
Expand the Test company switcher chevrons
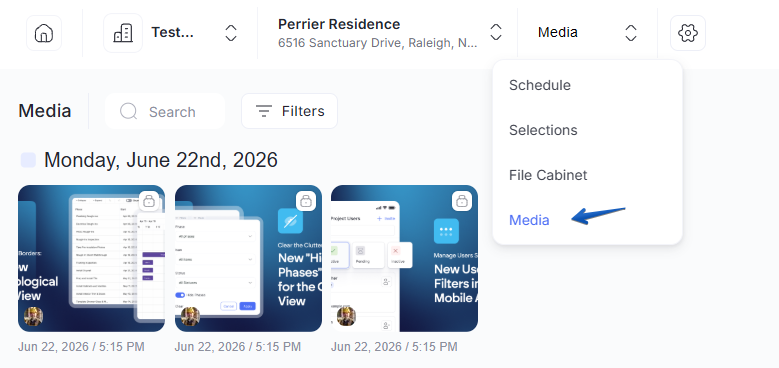point(231,33)
